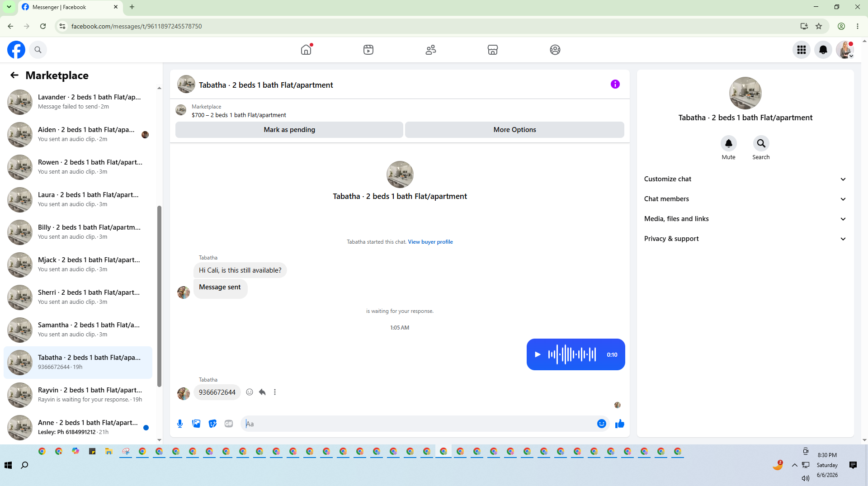Viewport: 868px width, 486px height.
Task: React to the 9366672644 message
Action: tap(250, 392)
